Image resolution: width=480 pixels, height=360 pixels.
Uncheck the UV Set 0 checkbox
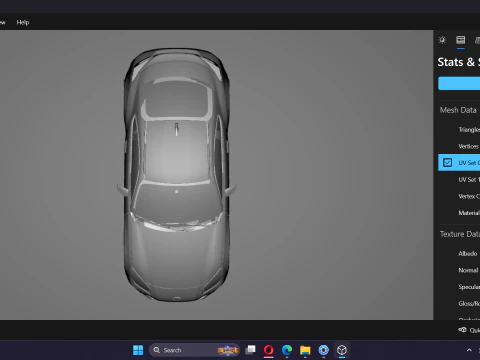point(447,163)
